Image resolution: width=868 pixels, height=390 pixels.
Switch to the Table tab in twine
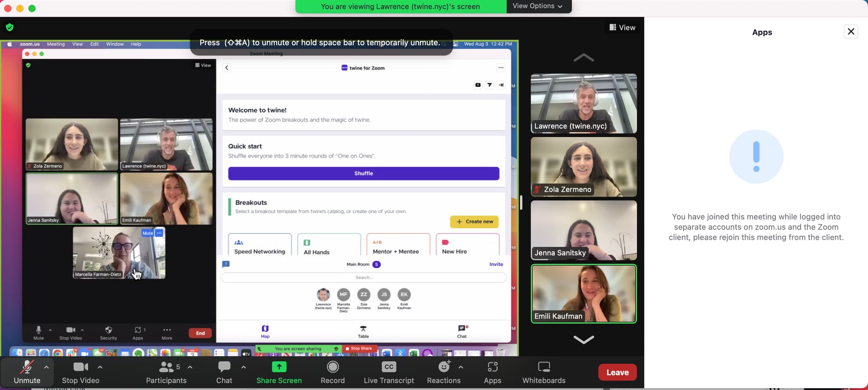pos(363,332)
